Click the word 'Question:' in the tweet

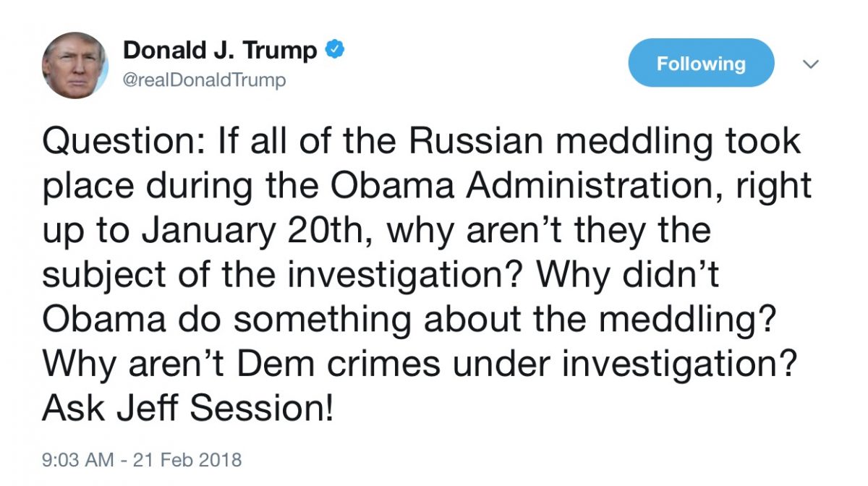tap(124, 142)
